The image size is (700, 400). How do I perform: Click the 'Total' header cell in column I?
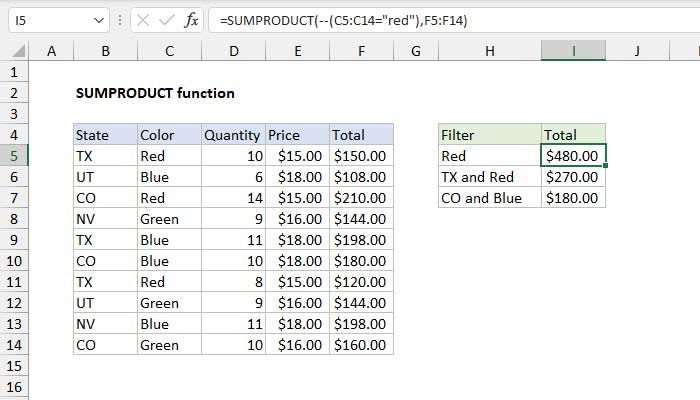tap(573, 135)
